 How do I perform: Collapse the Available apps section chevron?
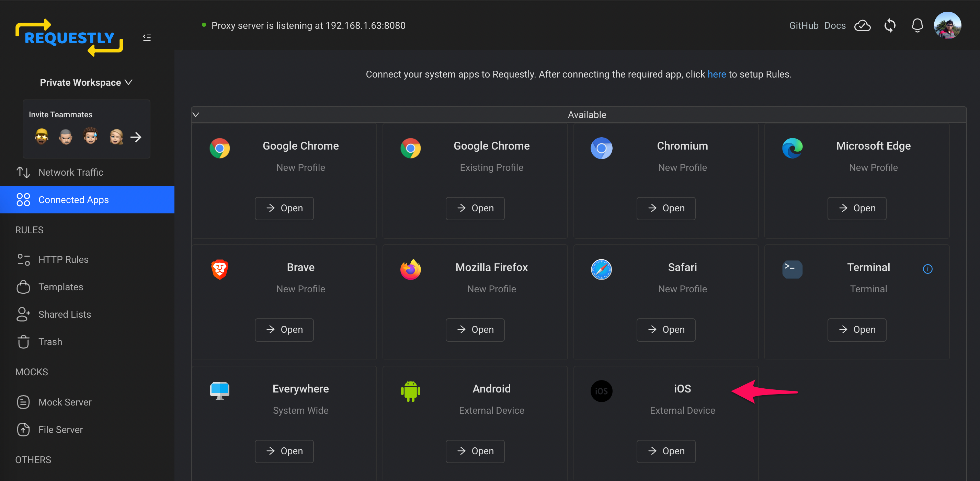pos(196,115)
